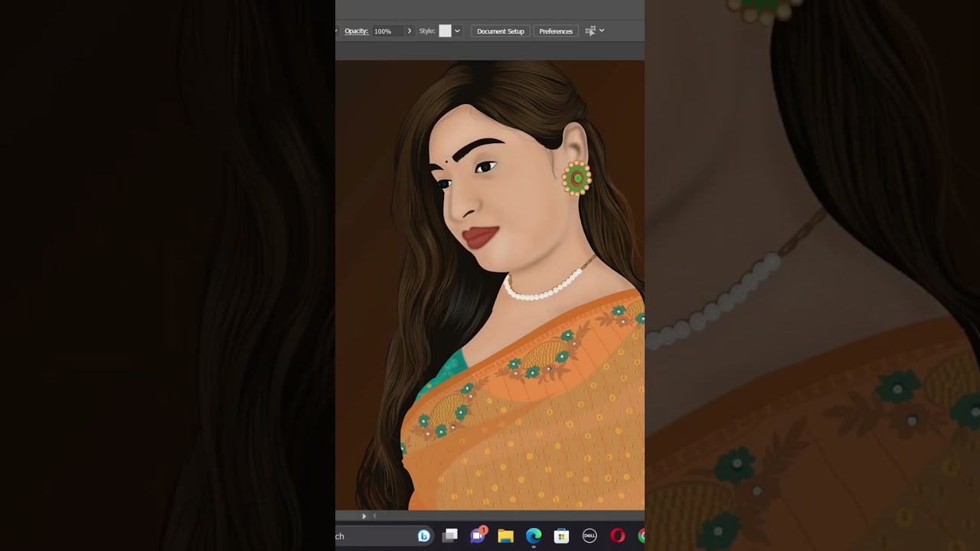
Task: Expand the opacity slider arrow
Action: pos(410,31)
